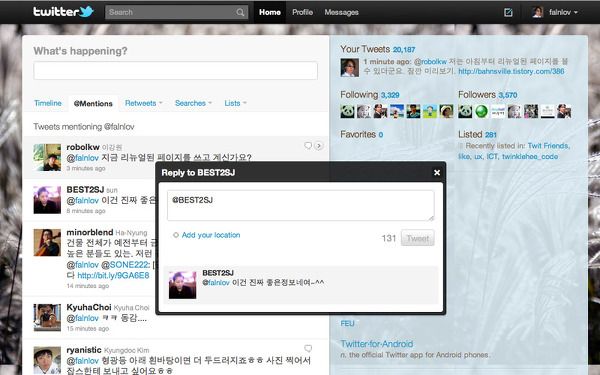The image size is (600, 375).
Task: Close the Reply to BEST2SJ dialog
Action: click(x=437, y=173)
